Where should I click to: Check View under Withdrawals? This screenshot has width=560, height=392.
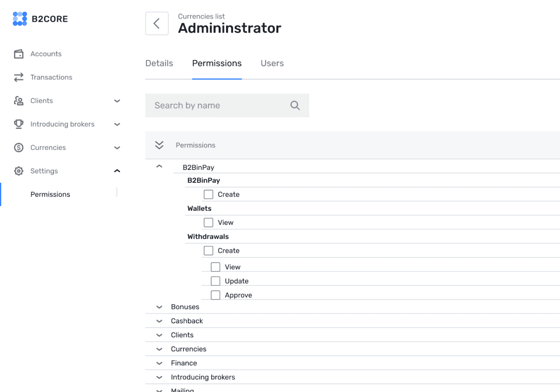(x=215, y=267)
